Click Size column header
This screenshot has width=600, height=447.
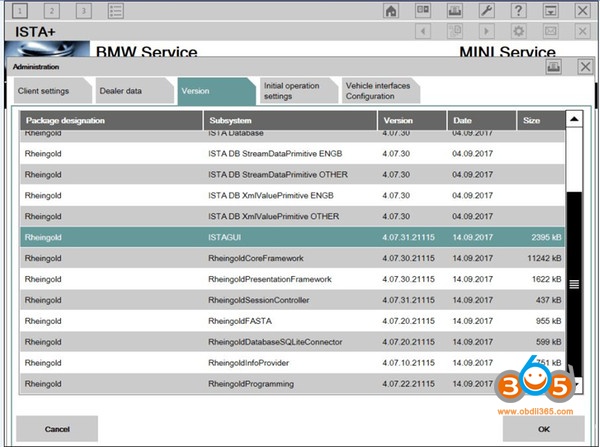(x=541, y=121)
